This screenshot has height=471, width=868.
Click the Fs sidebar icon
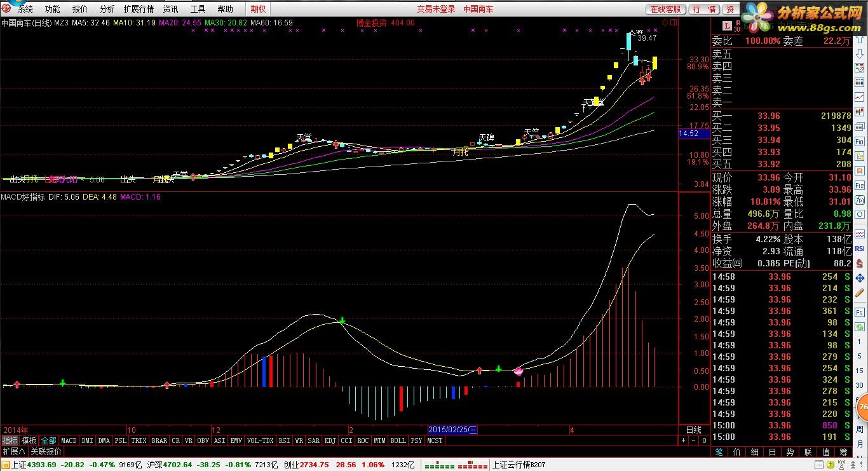tap(860, 311)
